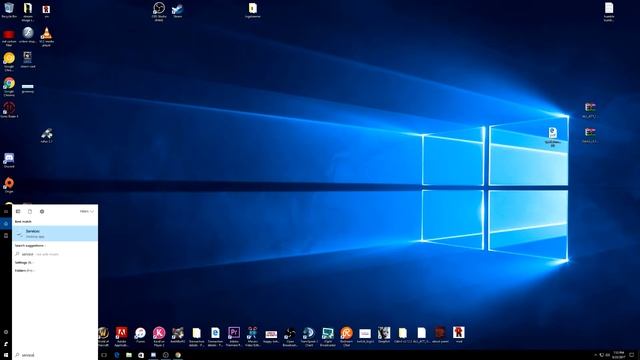This screenshot has height=360, width=640.
Task: Filter search results by apps icon
Action: [18, 211]
